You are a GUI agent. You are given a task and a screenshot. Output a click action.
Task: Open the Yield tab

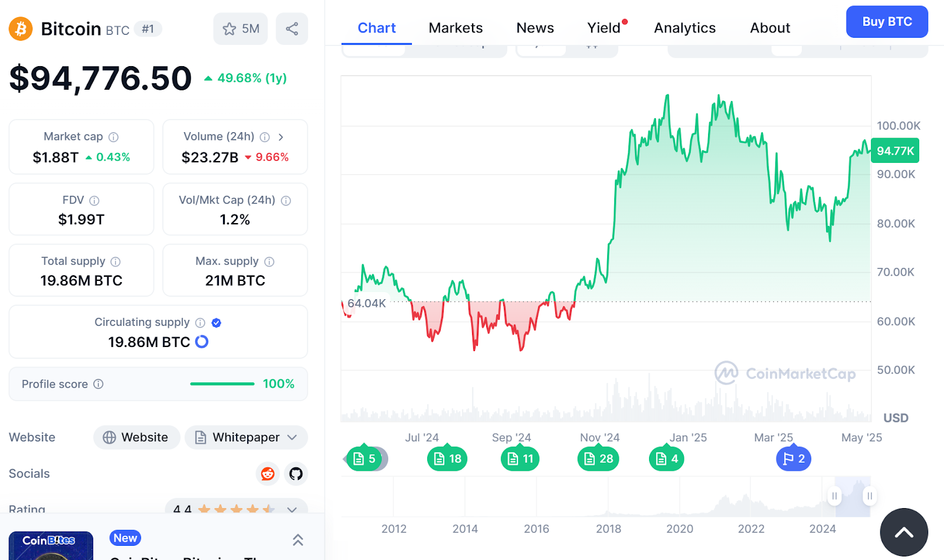604,28
